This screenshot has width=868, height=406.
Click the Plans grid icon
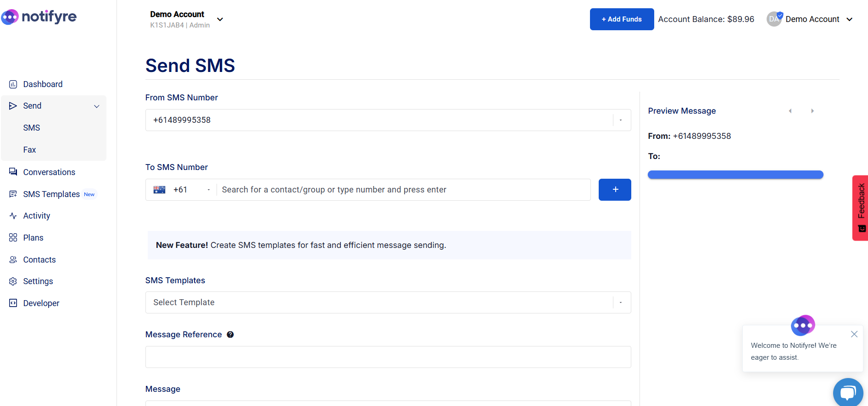pyautogui.click(x=13, y=237)
